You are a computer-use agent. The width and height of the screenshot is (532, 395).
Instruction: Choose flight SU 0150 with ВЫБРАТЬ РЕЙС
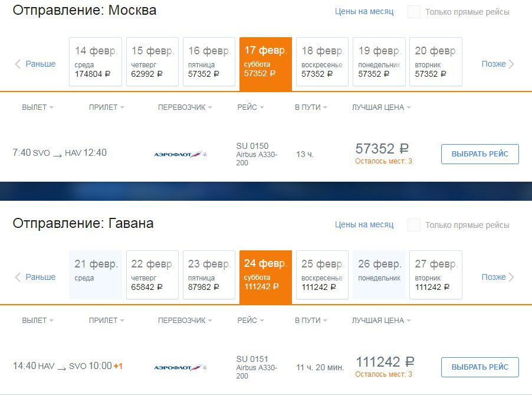tap(480, 154)
